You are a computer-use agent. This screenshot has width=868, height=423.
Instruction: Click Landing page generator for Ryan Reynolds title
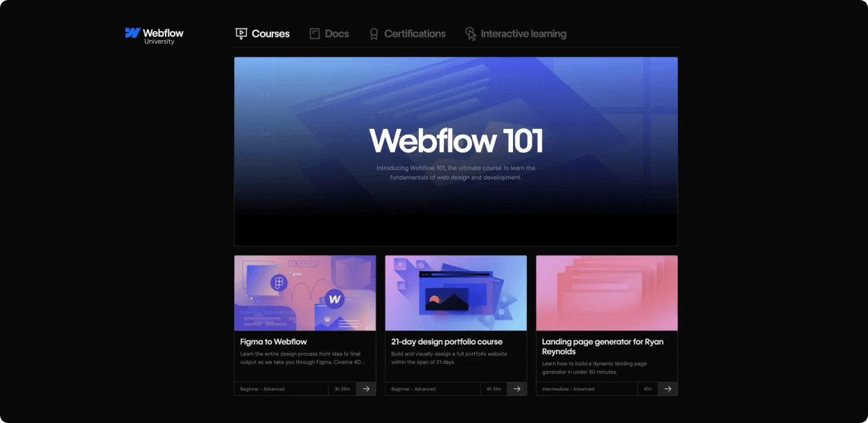[602, 347]
